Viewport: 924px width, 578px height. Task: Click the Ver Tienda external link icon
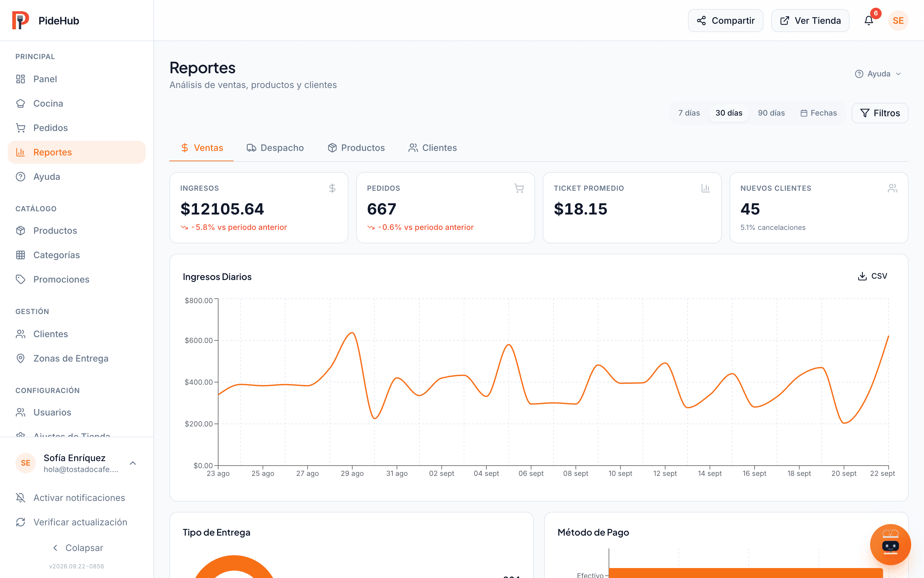pos(785,21)
